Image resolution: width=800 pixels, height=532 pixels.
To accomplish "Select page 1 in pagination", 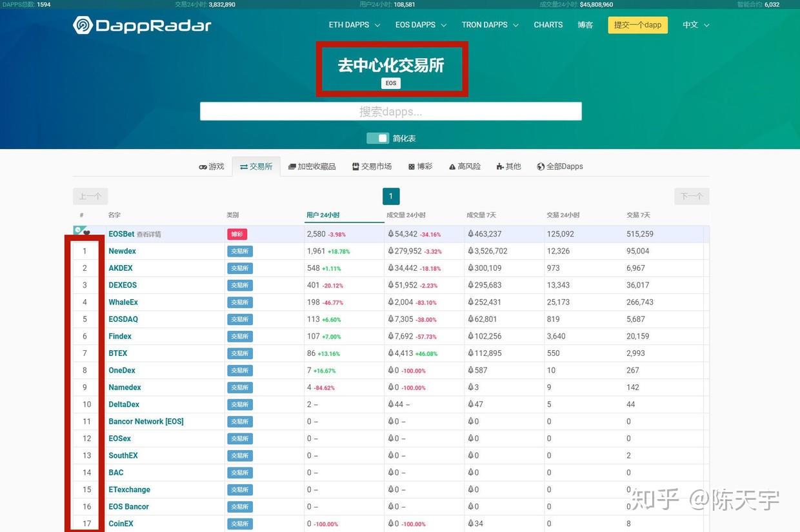I will click(x=391, y=196).
